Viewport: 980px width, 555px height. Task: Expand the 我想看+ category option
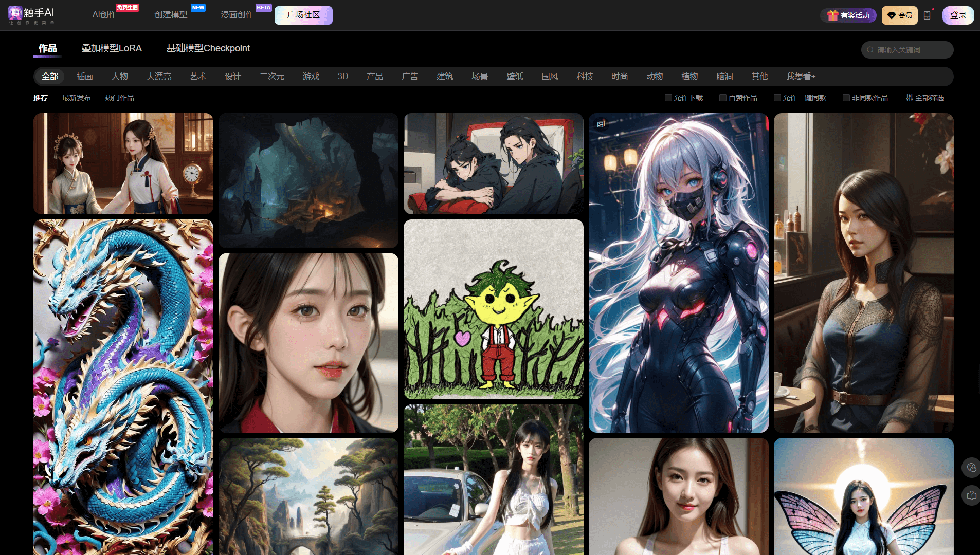point(801,77)
